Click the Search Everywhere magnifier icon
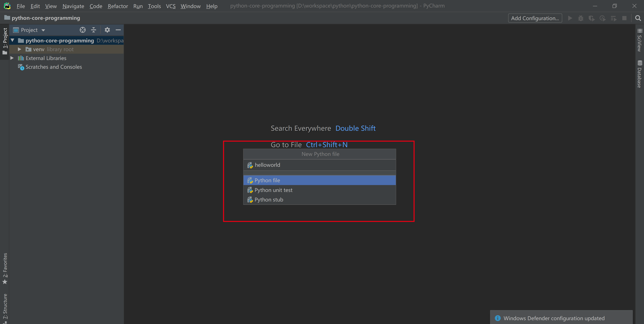This screenshot has width=644, height=324. 638,18
